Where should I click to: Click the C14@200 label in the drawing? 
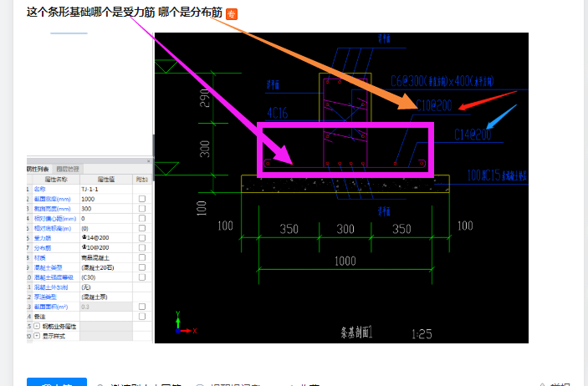pyautogui.click(x=473, y=135)
